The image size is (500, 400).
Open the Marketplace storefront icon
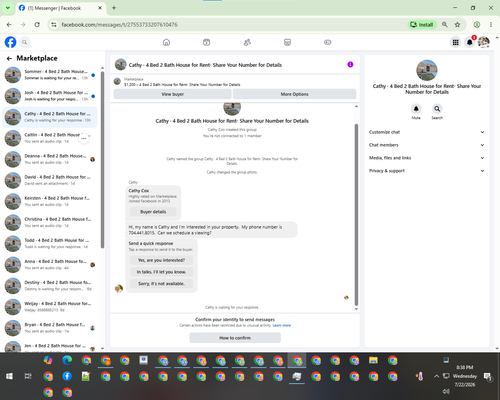(287, 42)
